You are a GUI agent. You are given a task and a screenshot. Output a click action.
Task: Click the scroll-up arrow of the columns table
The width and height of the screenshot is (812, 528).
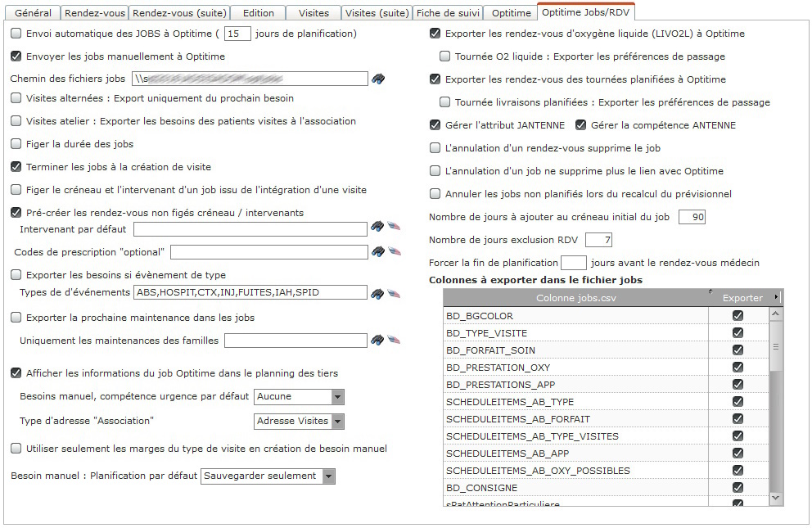pyautogui.click(x=776, y=314)
